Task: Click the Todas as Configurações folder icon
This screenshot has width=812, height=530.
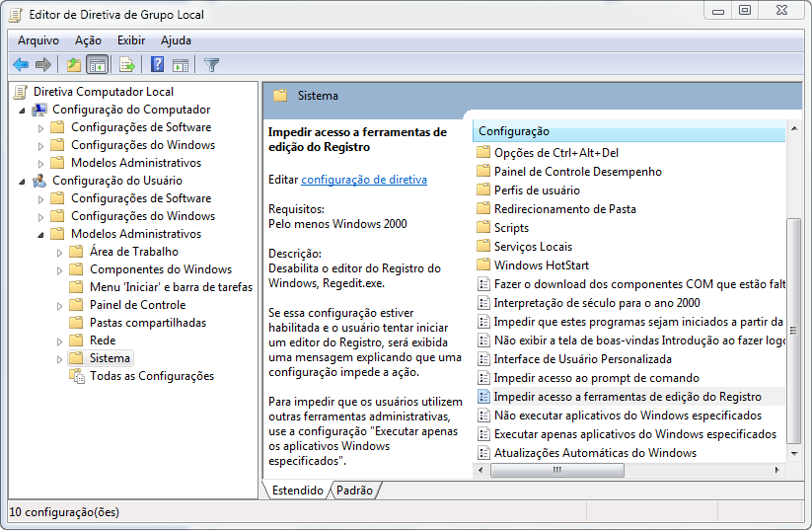Action: click(77, 376)
